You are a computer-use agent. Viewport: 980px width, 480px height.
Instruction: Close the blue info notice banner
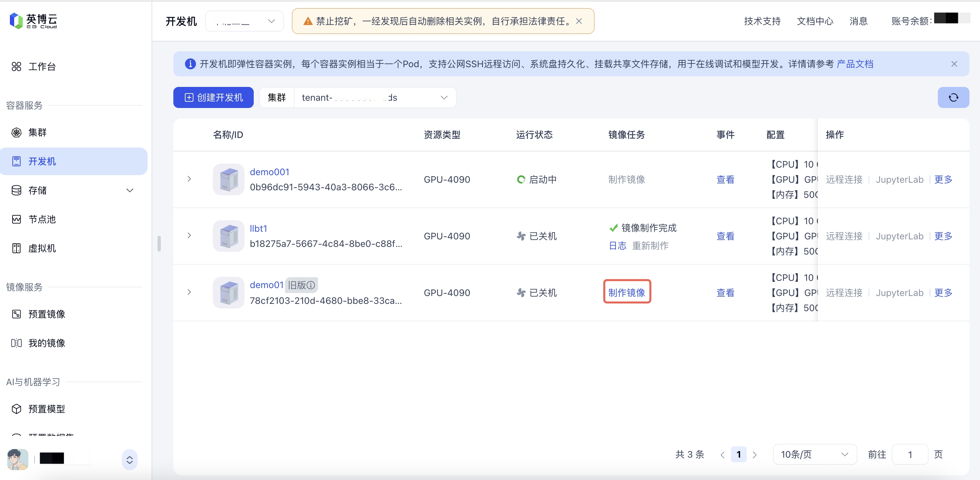click(x=954, y=64)
